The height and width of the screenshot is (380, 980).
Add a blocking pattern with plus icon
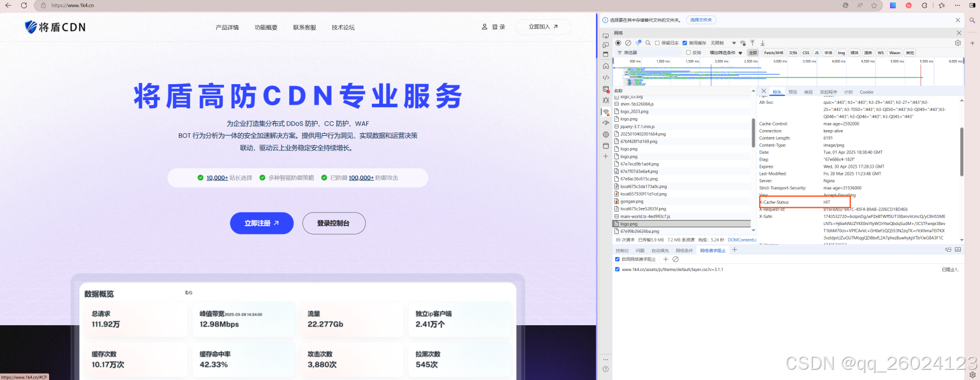click(x=665, y=259)
